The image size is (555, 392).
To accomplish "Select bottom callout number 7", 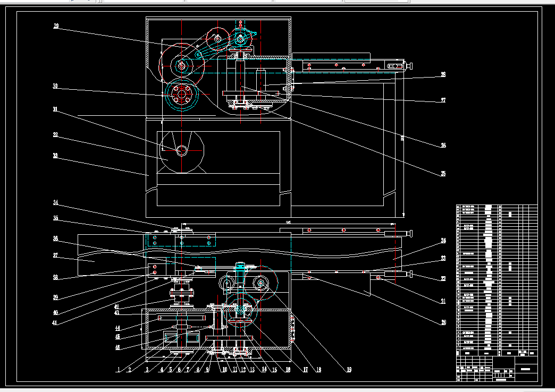I will [x=188, y=370].
